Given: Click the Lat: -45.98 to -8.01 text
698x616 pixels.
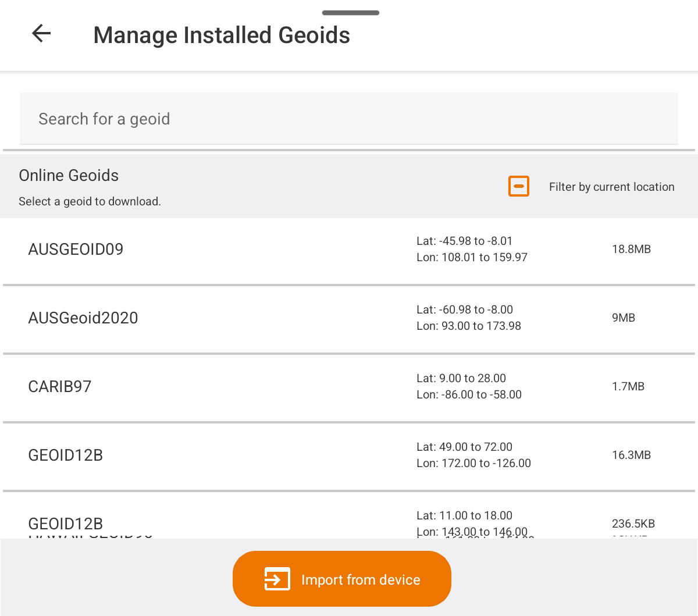Looking at the screenshot, I should [464, 241].
